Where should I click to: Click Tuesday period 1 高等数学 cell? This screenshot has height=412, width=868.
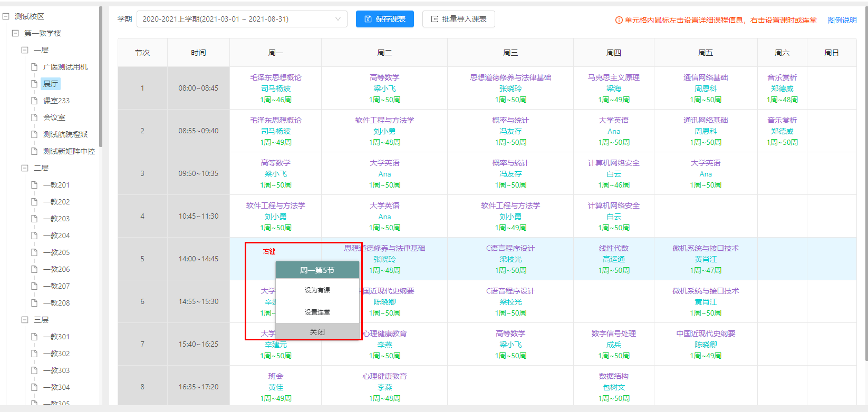coord(384,88)
